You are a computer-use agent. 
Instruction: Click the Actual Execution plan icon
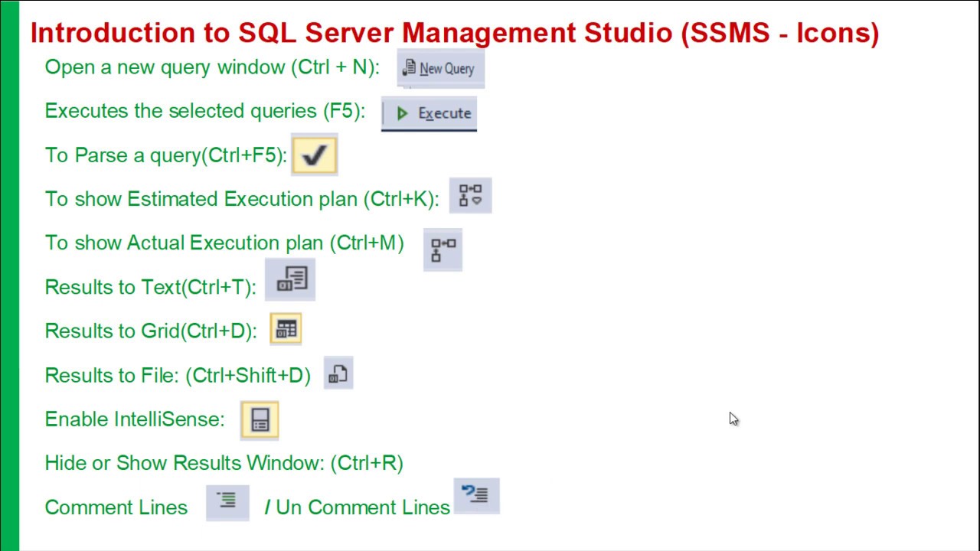443,249
